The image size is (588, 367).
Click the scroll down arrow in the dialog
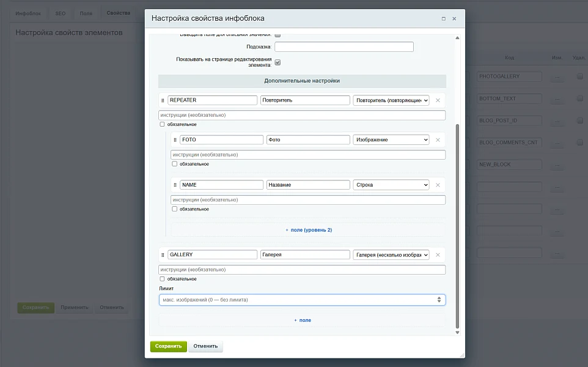(x=457, y=333)
